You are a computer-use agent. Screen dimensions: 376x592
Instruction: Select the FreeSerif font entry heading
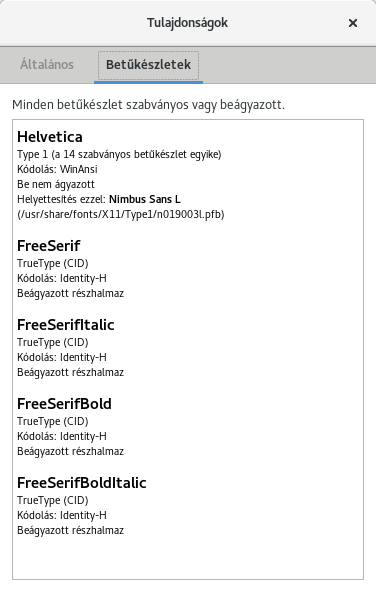pos(49,246)
